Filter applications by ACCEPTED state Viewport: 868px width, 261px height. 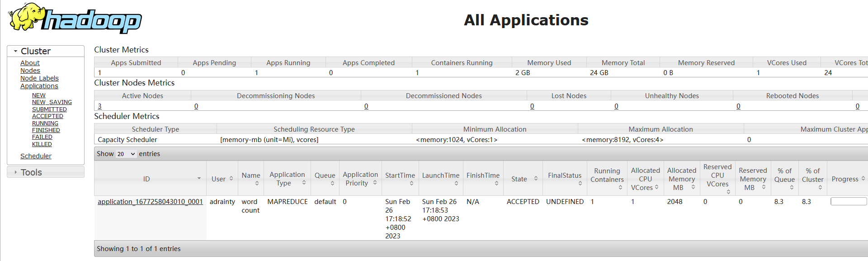click(47, 116)
